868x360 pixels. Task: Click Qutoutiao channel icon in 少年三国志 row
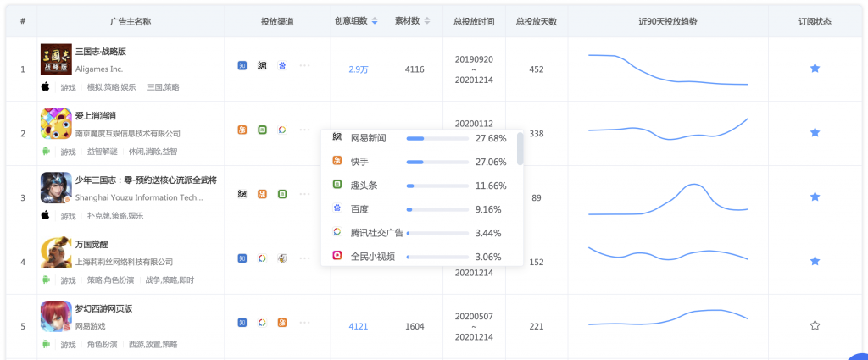click(282, 194)
